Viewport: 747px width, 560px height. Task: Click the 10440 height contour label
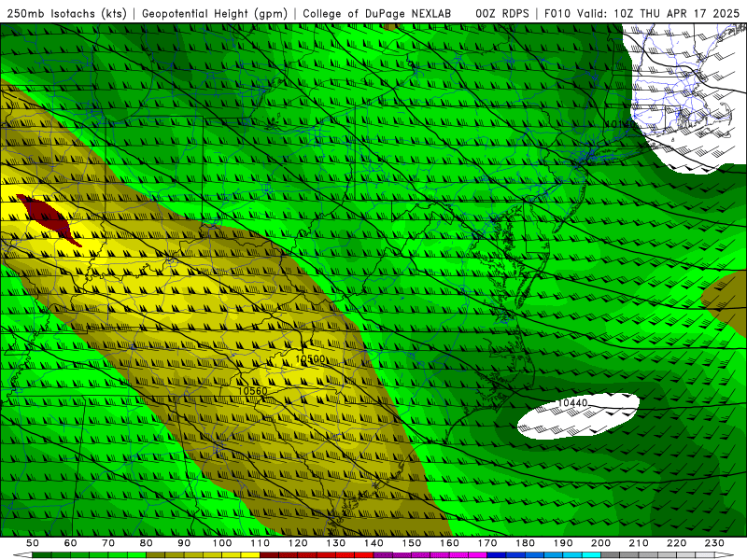tap(572, 403)
